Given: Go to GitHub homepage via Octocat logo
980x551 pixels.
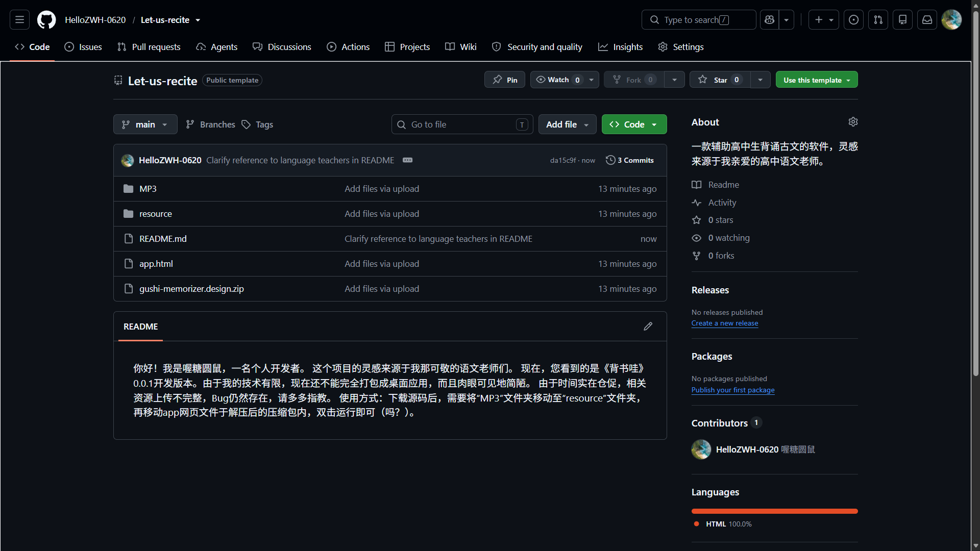Looking at the screenshot, I should point(46,20).
